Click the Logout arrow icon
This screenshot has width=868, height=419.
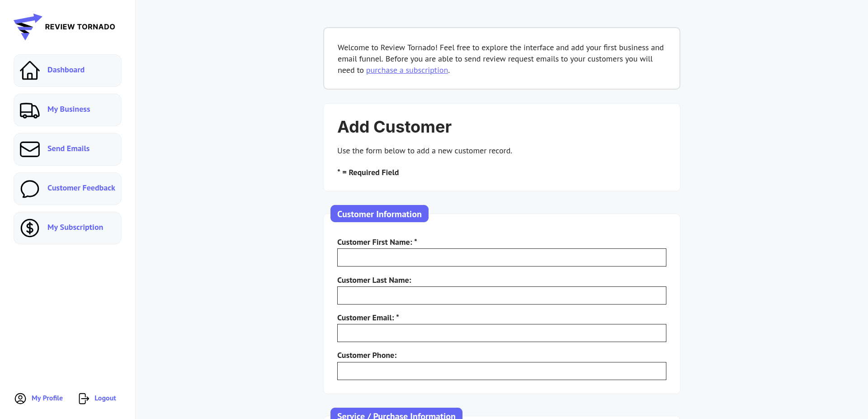pyautogui.click(x=84, y=398)
